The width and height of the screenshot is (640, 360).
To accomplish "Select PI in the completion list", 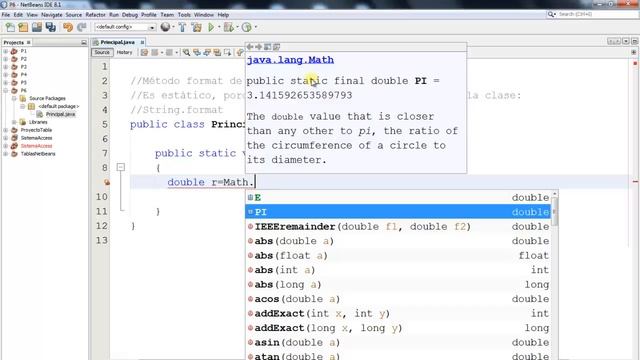I will tap(398, 212).
